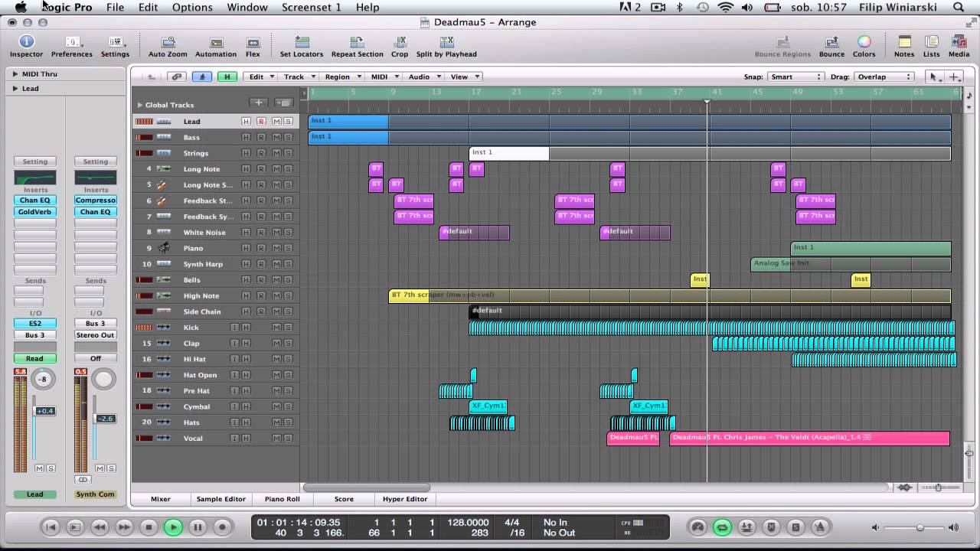Viewport: 980px width, 551px height.
Task: Open the Options menu
Action: 192,7
